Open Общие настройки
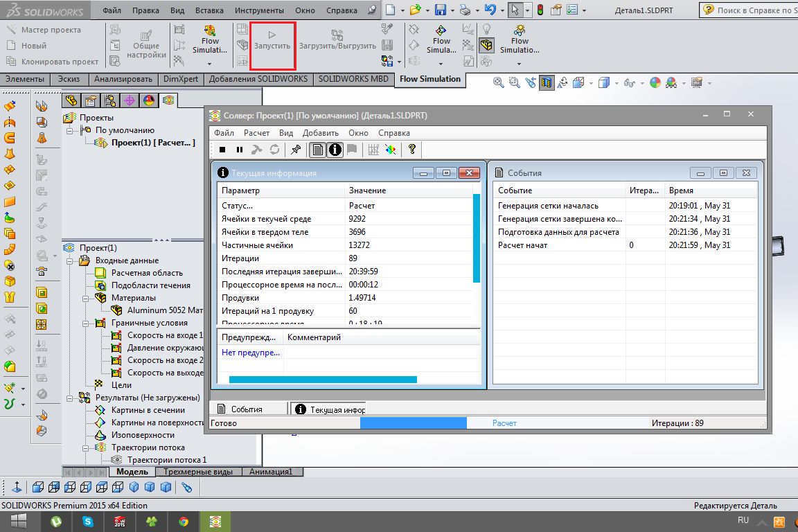 [x=146, y=45]
